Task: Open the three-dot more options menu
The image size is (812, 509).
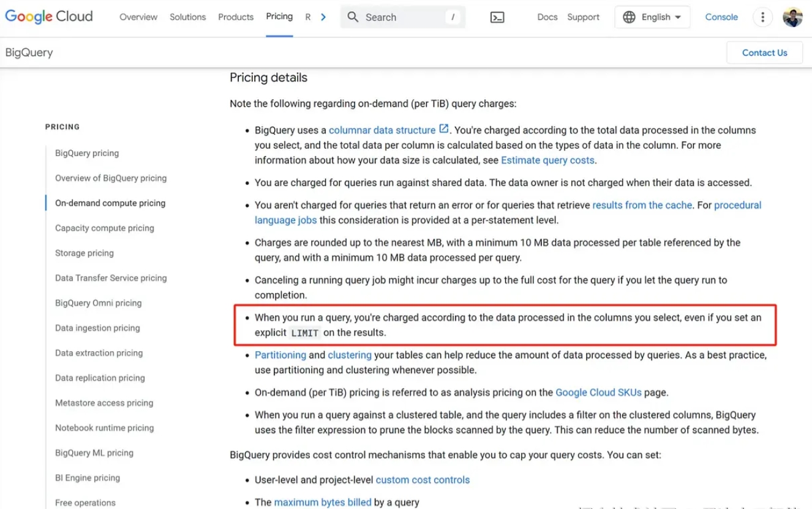Action: (762, 17)
